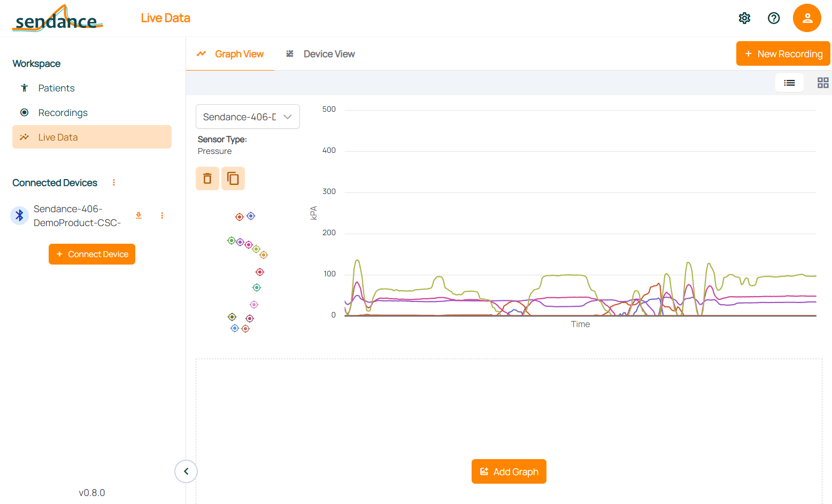The height and width of the screenshot is (504, 832).
Task: Open the Connected Devices options menu
Action: [x=114, y=183]
